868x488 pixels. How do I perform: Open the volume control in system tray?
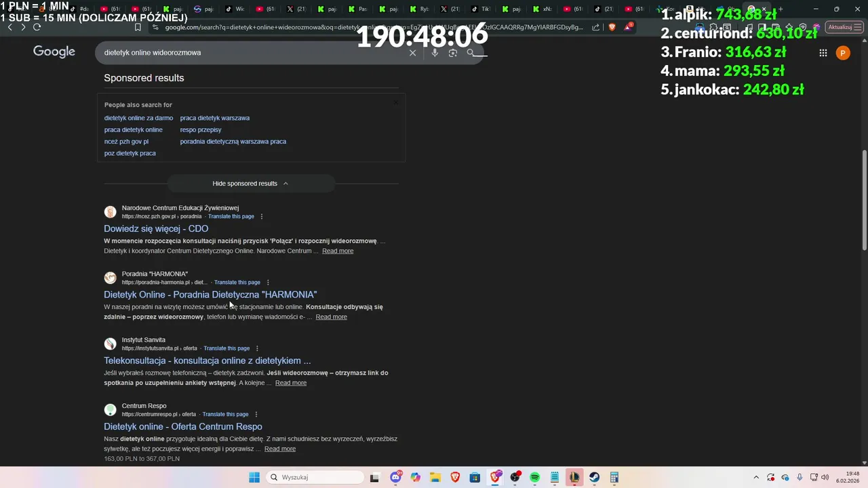825,477
